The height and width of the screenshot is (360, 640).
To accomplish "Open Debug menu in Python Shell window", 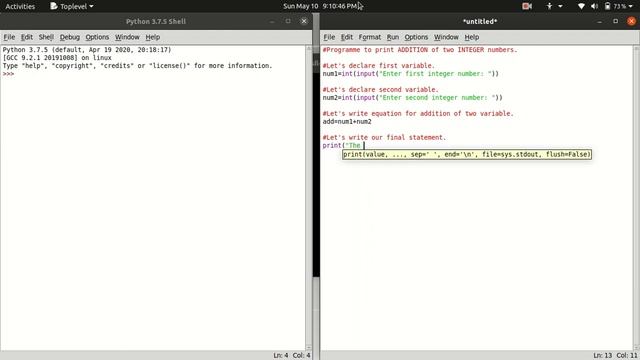I will coord(69,37).
